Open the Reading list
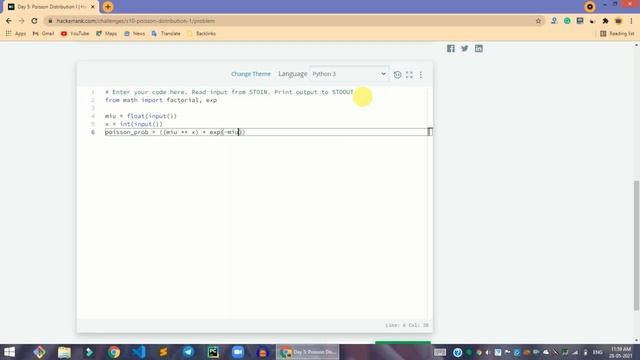This screenshot has height=360, width=640. coord(617,33)
